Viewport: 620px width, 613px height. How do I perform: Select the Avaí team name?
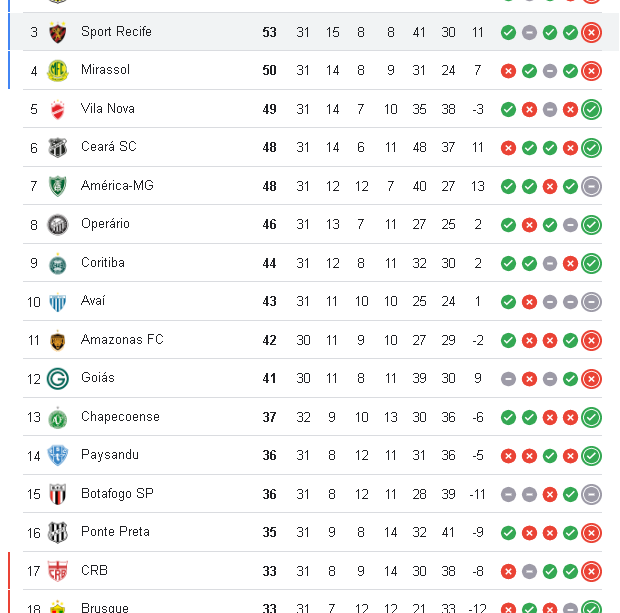coord(93,301)
